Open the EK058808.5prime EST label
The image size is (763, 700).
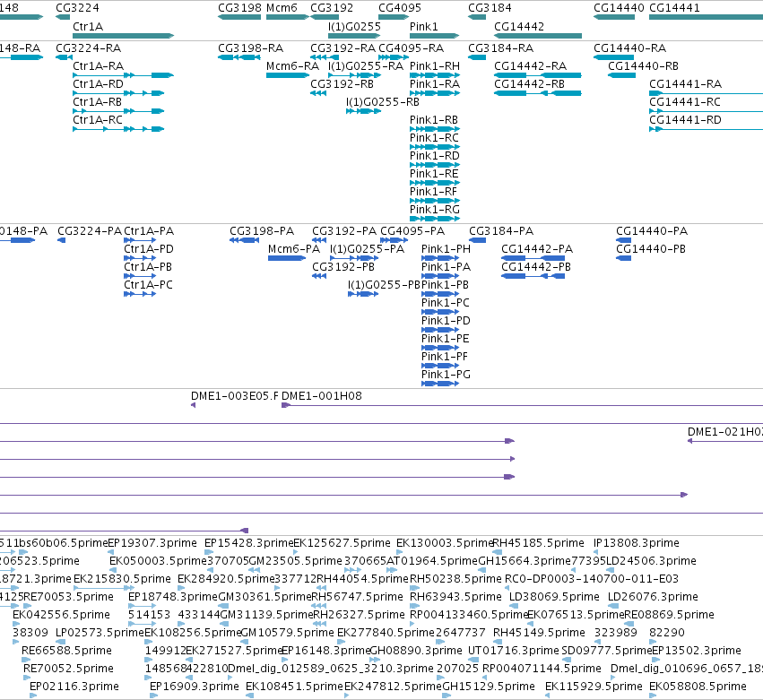(698, 687)
